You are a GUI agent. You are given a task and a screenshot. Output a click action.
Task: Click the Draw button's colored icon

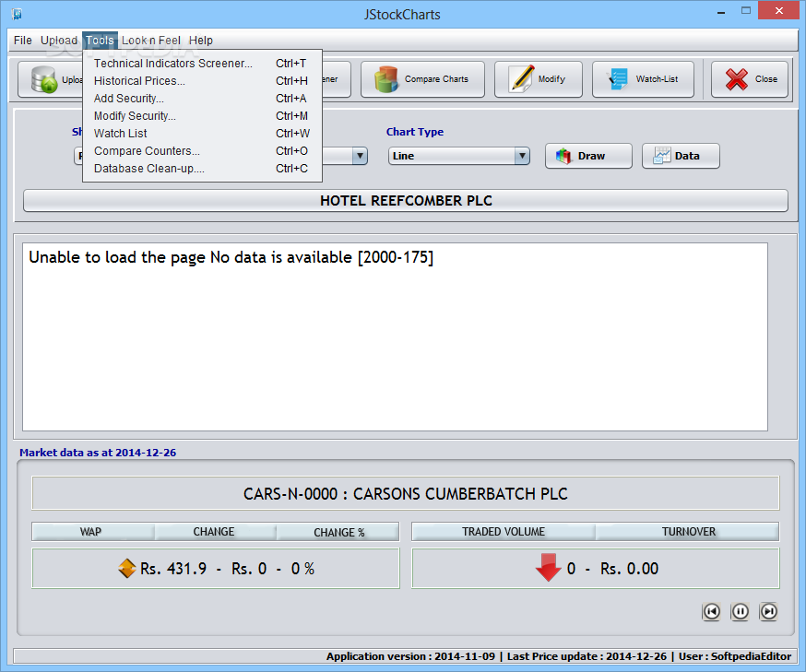[x=563, y=156]
